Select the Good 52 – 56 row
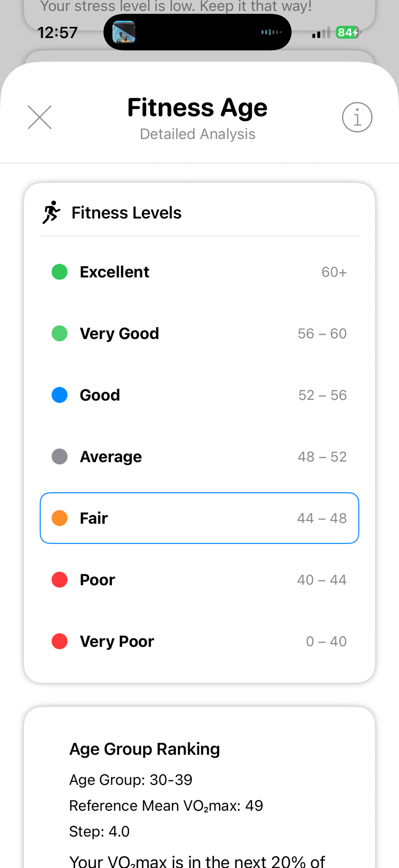This screenshot has height=868, width=399. [199, 395]
